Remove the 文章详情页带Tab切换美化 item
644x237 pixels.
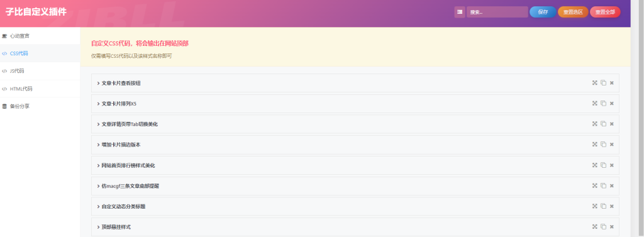611,124
